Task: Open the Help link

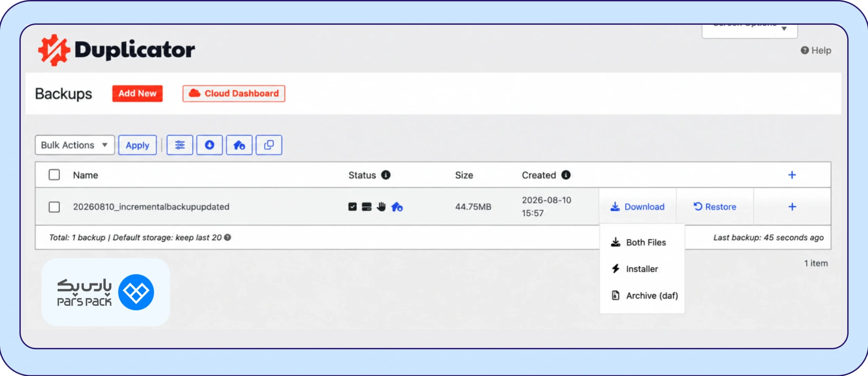Action: pyautogui.click(x=816, y=50)
